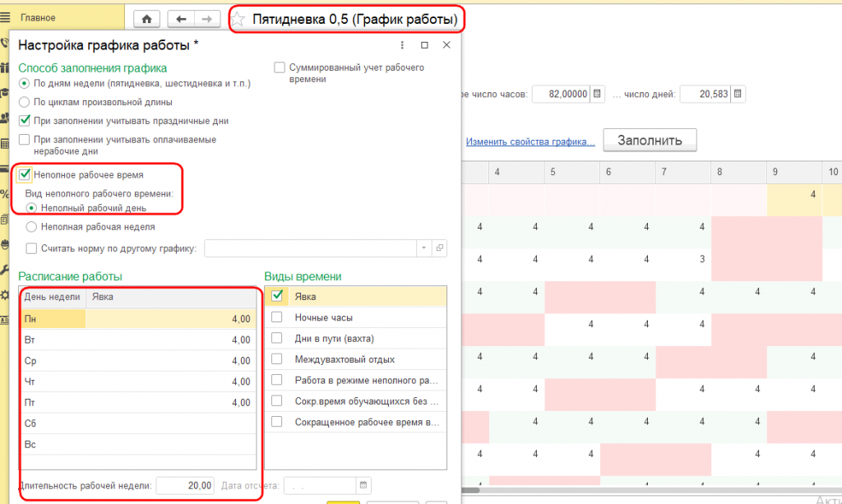Click the Заполнить button

(650, 140)
